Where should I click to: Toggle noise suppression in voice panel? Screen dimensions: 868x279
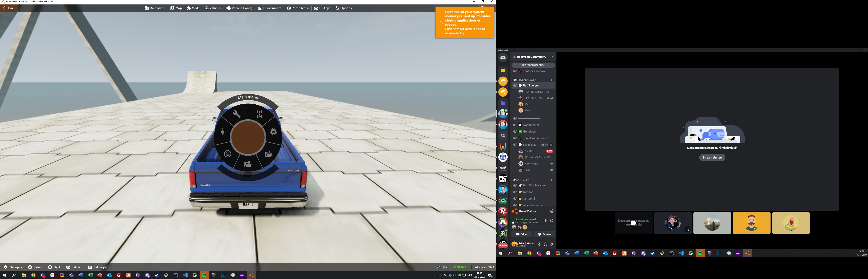click(545, 221)
